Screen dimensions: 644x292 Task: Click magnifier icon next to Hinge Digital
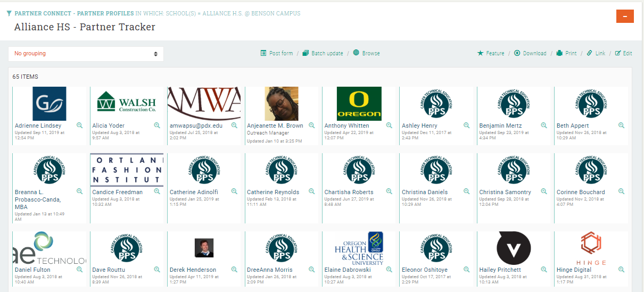click(621, 270)
